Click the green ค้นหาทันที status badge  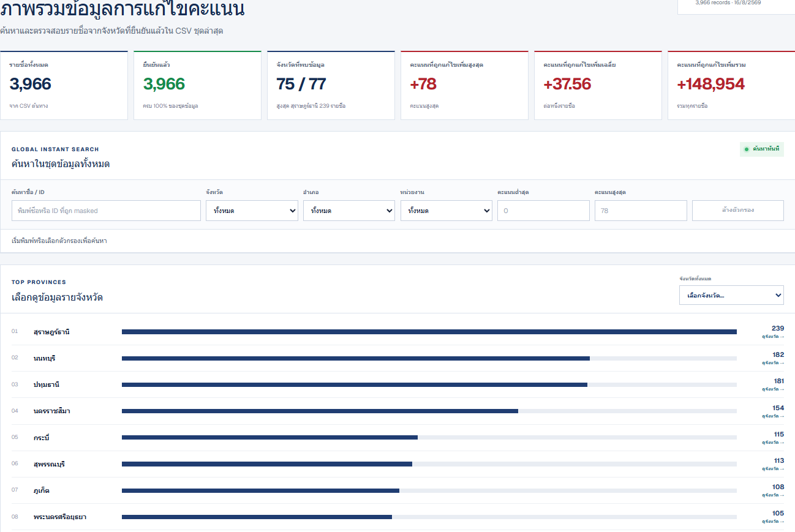(762, 149)
